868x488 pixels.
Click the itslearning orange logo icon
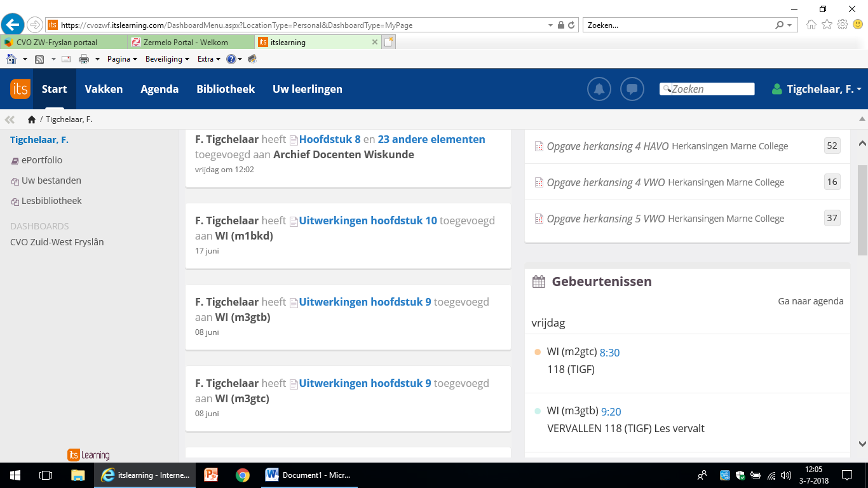(x=20, y=89)
